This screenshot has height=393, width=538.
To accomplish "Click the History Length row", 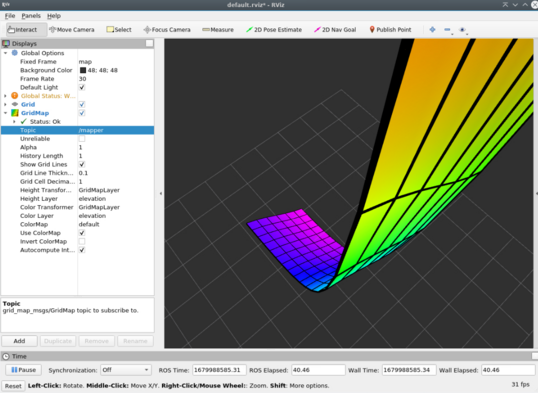I will (x=78, y=156).
